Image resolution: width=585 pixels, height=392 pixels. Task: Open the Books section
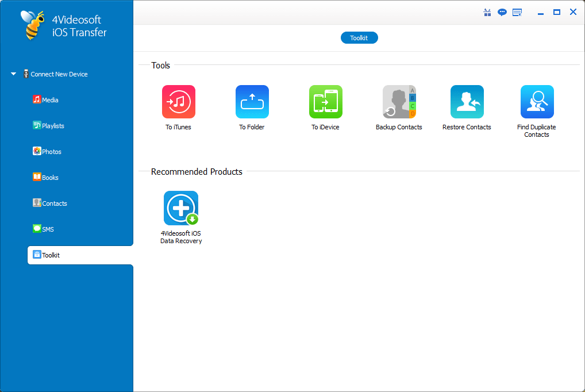tap(49, 177)
